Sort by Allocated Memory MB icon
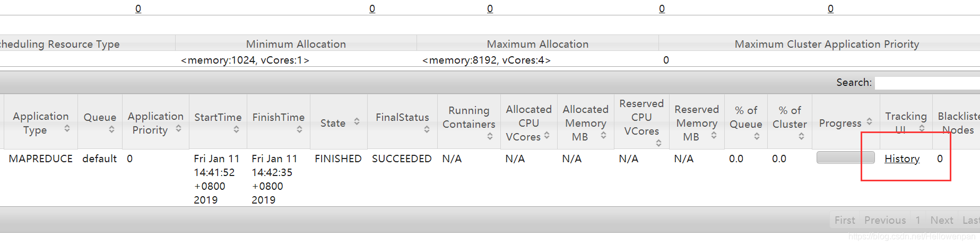This screenshot has width=980, height=246. tap(603, 135)
